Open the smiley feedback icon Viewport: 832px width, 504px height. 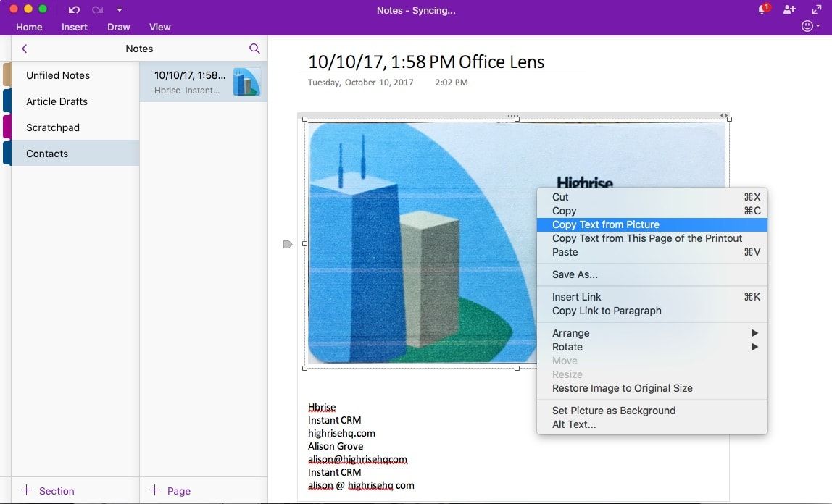[808, 26]
